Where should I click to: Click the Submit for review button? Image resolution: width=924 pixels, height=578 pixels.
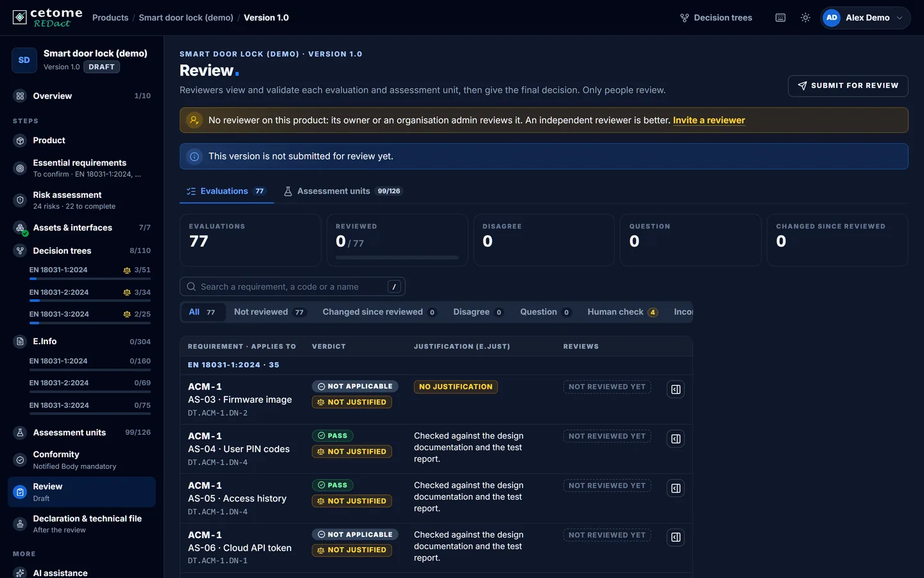[x=848, y=85]
